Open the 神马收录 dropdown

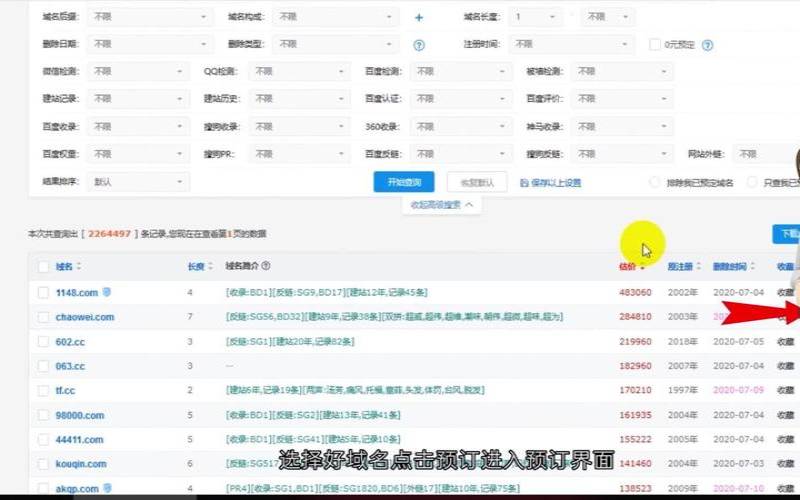622,126
